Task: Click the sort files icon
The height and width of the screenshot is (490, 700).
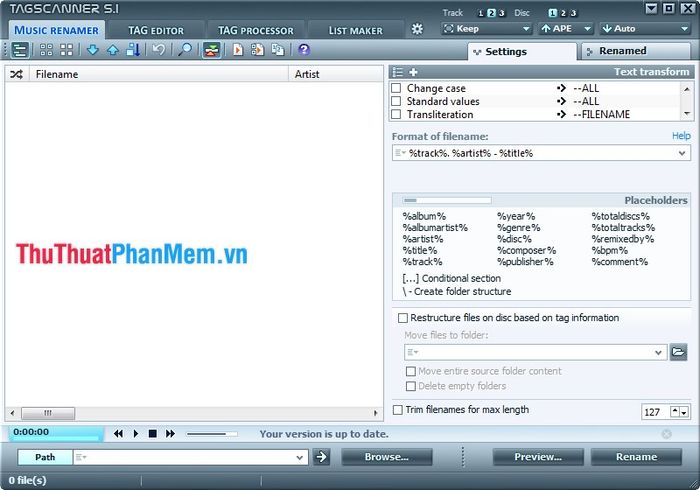Action: point(133,50)
